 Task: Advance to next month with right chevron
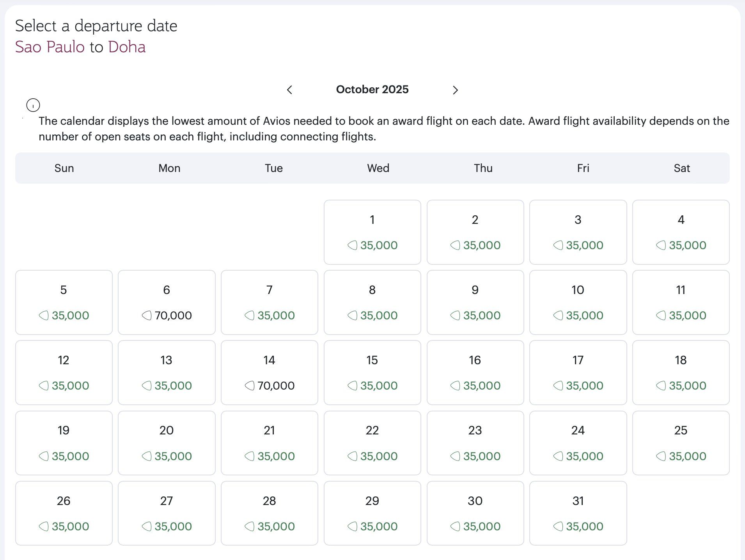455,90
